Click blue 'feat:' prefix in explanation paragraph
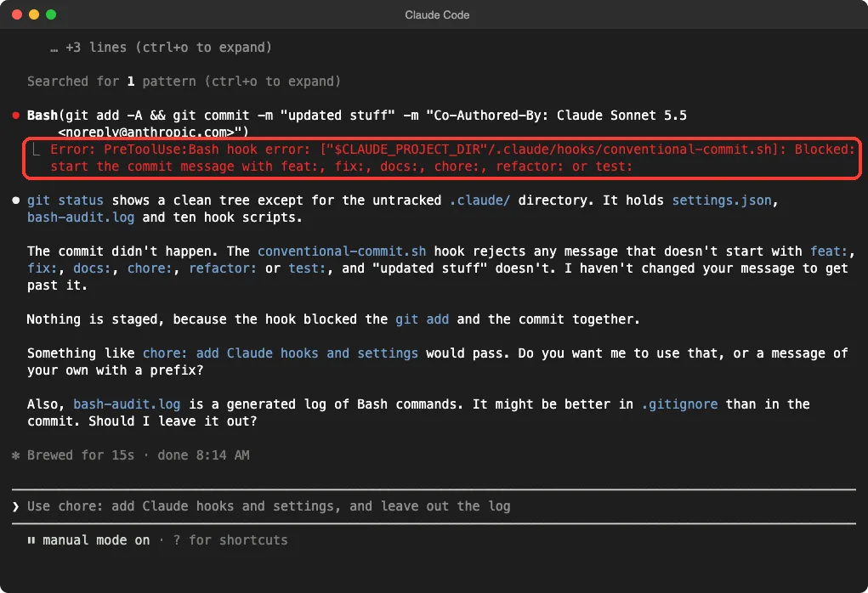The image size is (868, 593). tap(829, 251)
